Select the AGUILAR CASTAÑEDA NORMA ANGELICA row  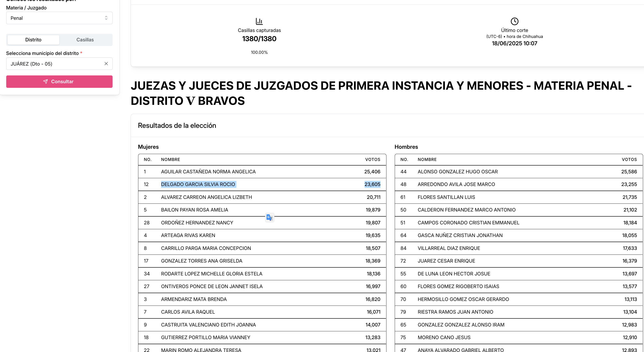click(x=208, y=172)
